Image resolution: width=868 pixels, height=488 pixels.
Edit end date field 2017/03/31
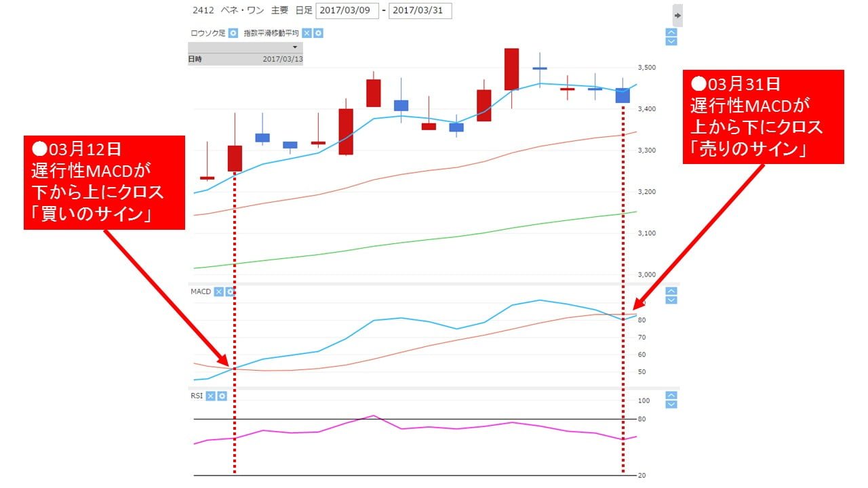[420, 11]
